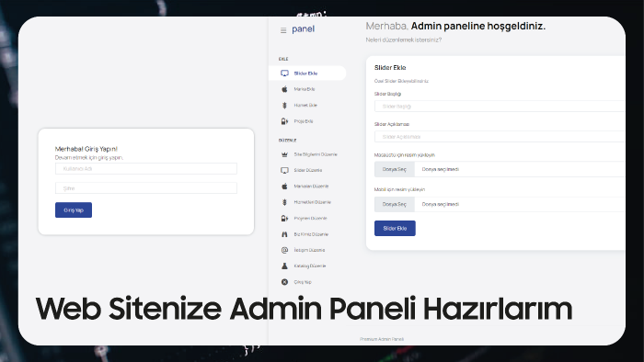Click the Slider Ekle monitor icon
644x362 pixels.
[284, 74]
